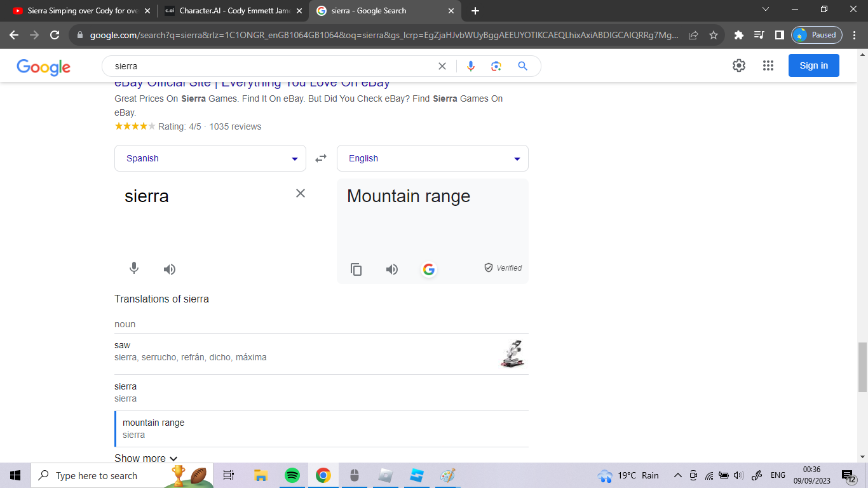Click the page vertical scrollbar thumb

pyautogui.click(x=862, y=367)
